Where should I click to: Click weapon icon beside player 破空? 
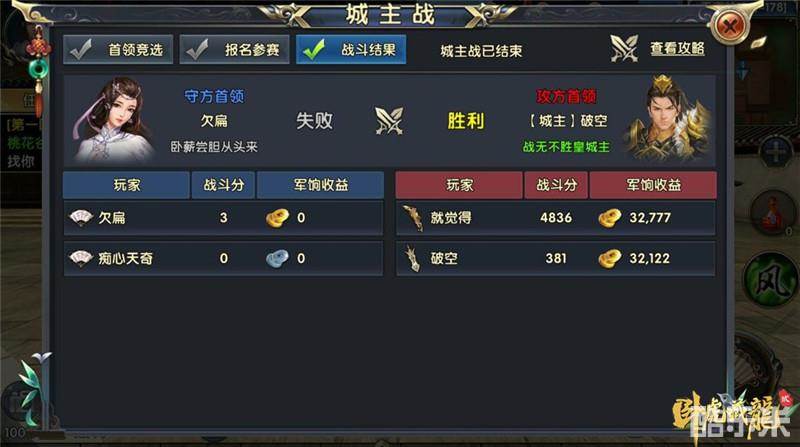[413, 258]
